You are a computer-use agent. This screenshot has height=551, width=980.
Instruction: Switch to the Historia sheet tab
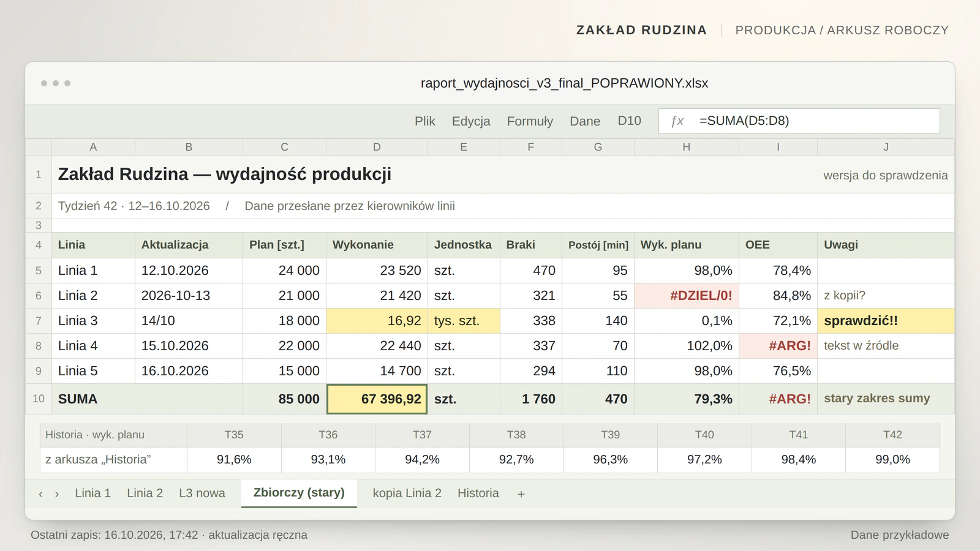point(478,493)
